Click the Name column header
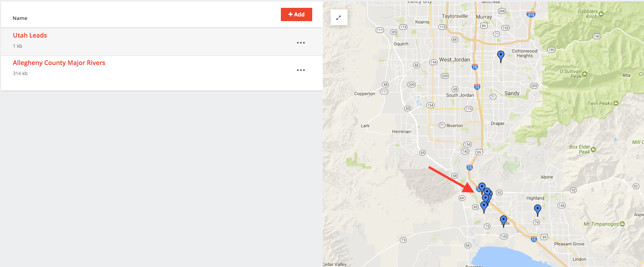The width and height of the screenshot is (644, 267). point(20,18)
